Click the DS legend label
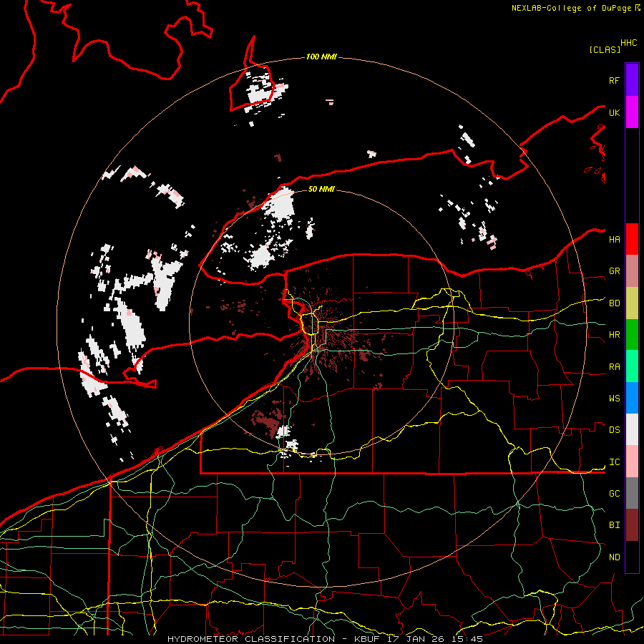 pos(614,430)
